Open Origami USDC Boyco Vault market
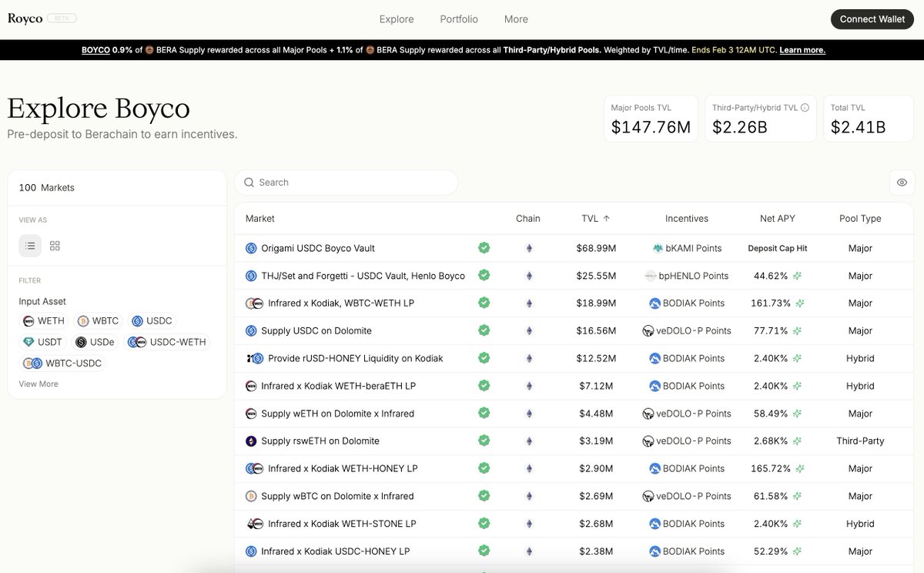 pyautogui.click(x=318, y=248)
